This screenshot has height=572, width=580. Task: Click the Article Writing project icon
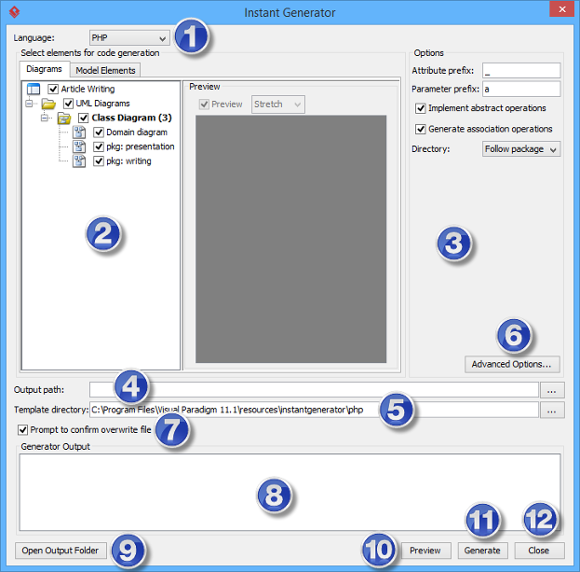click(33, 89)
